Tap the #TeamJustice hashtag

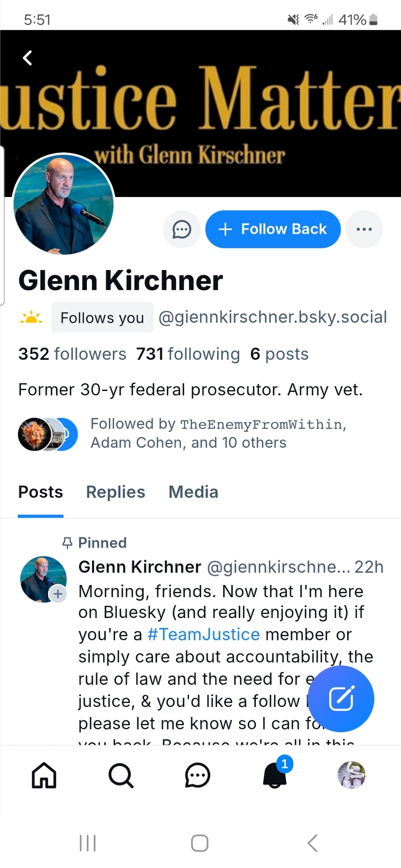(x=203, y=635)
